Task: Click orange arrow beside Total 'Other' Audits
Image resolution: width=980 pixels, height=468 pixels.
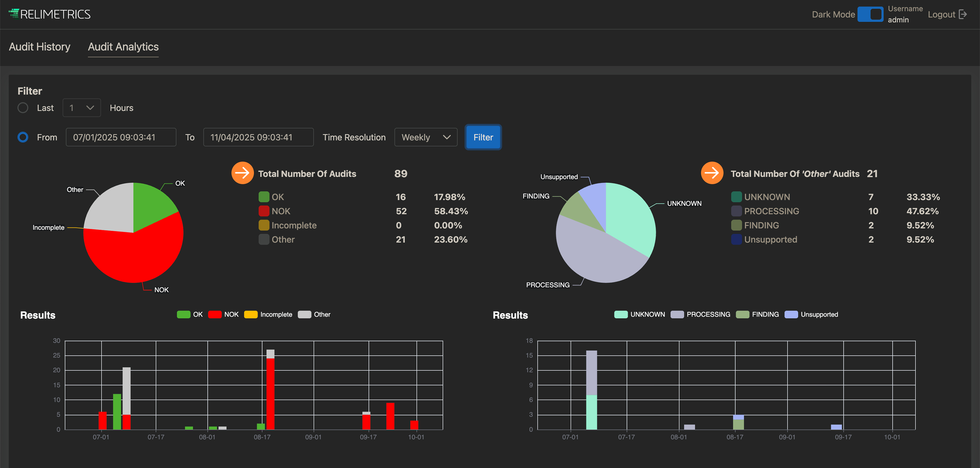Action: pyautogui.click(x=712, y=173)
